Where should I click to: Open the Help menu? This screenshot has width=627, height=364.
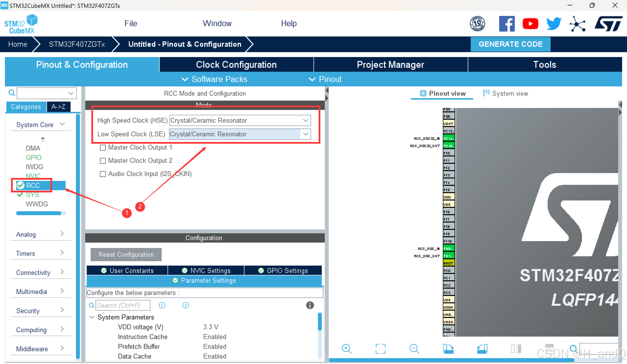(289, 23)
